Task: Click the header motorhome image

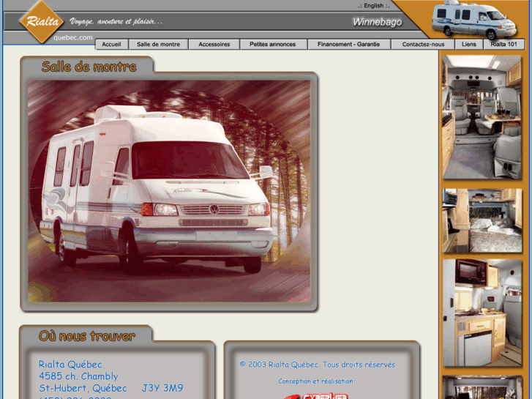Action: (474, 19)
